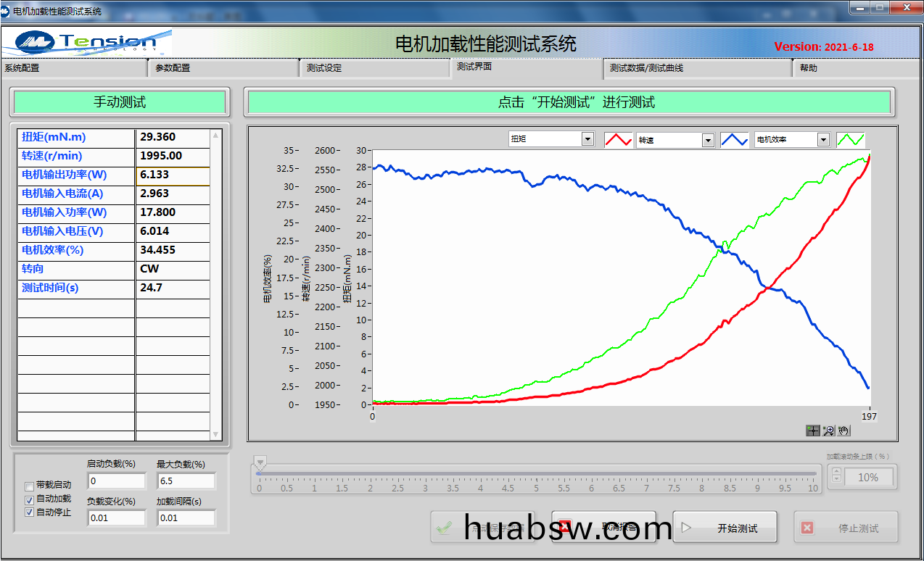Toggle the 自动停止 checkbox
The width and height of the screenshot is (924, 561).
pos(30,512)
